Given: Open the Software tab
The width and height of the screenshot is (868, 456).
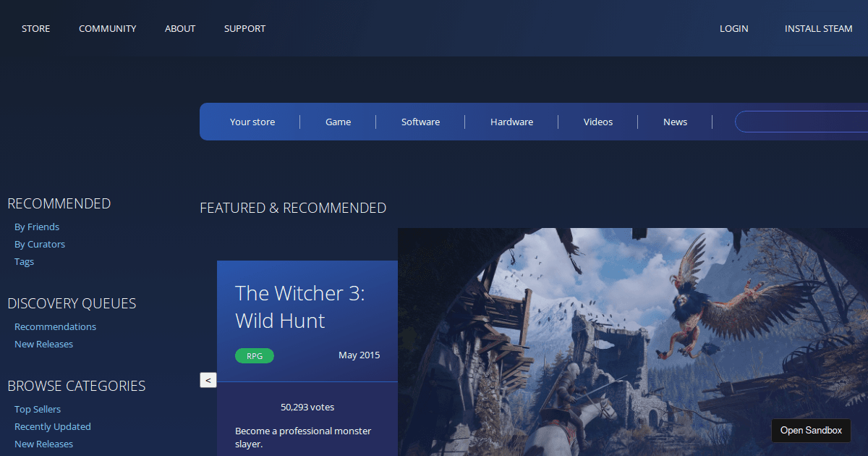Looking at the screenshot, I should pos(420,122).
